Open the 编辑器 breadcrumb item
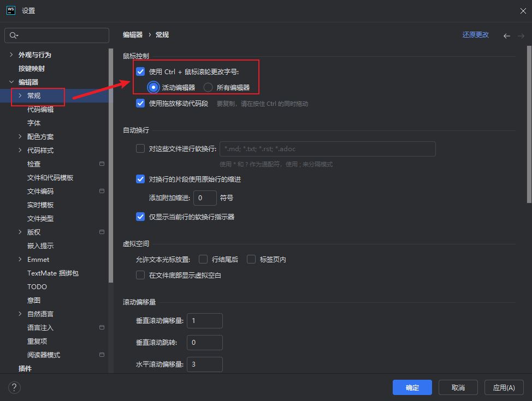 tap(131, 34)
